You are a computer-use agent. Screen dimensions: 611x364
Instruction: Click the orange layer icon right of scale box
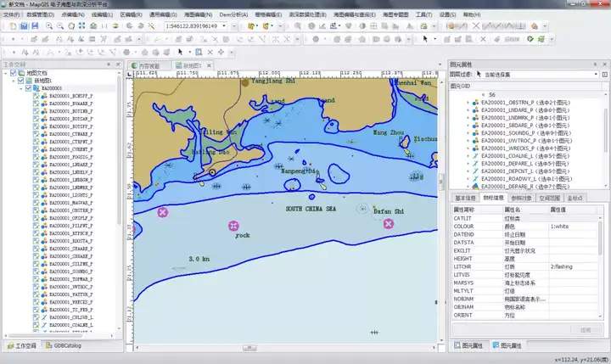click(x=252, y=26)
